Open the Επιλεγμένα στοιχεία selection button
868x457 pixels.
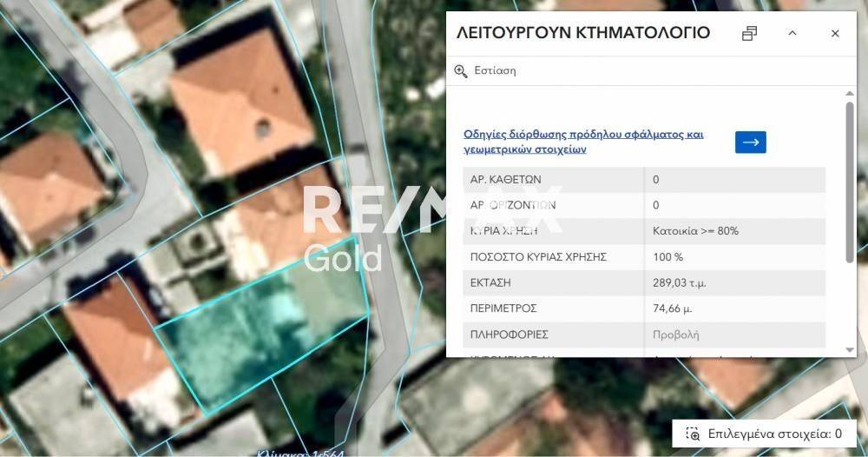tap(764, 434)
